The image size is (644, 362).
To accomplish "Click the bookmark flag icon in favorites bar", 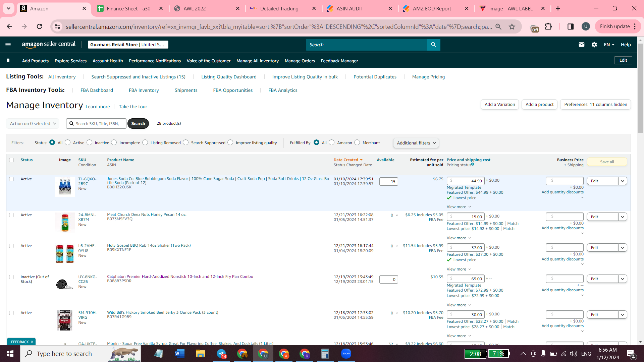I will (8, 61).
